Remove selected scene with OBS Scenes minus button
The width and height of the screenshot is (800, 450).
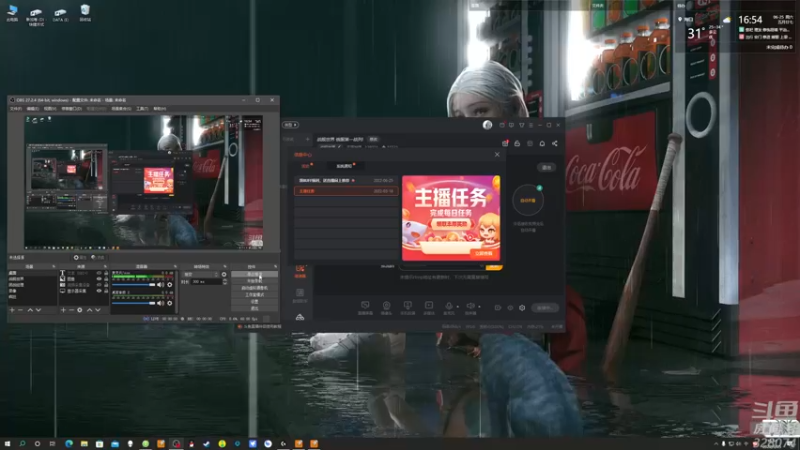[20, 310]
